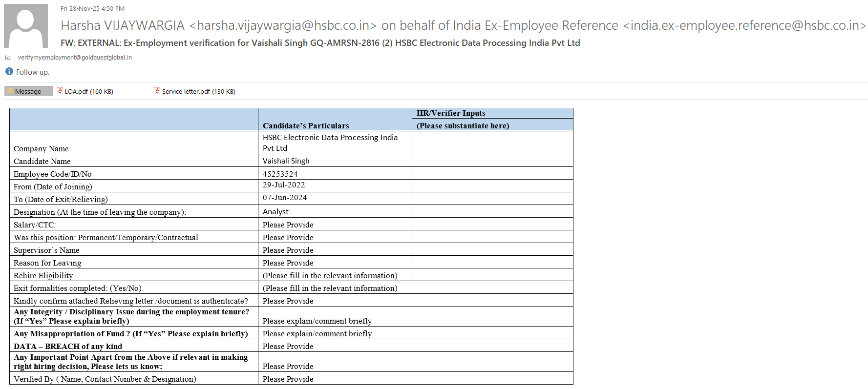Image resolution: width=868 pixels, height=389 pixels.
Task: Click the Salary/CTC: label
Action: click(35, 225)
